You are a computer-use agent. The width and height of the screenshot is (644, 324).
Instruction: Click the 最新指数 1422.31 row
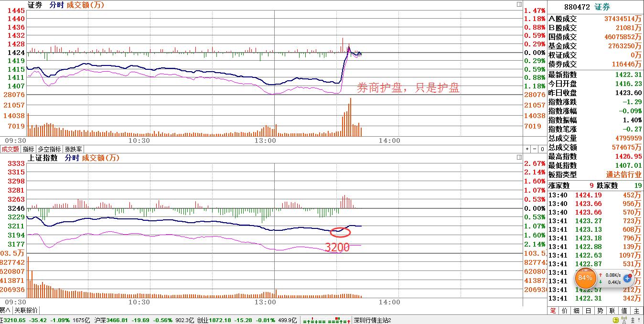click(595, 75)
